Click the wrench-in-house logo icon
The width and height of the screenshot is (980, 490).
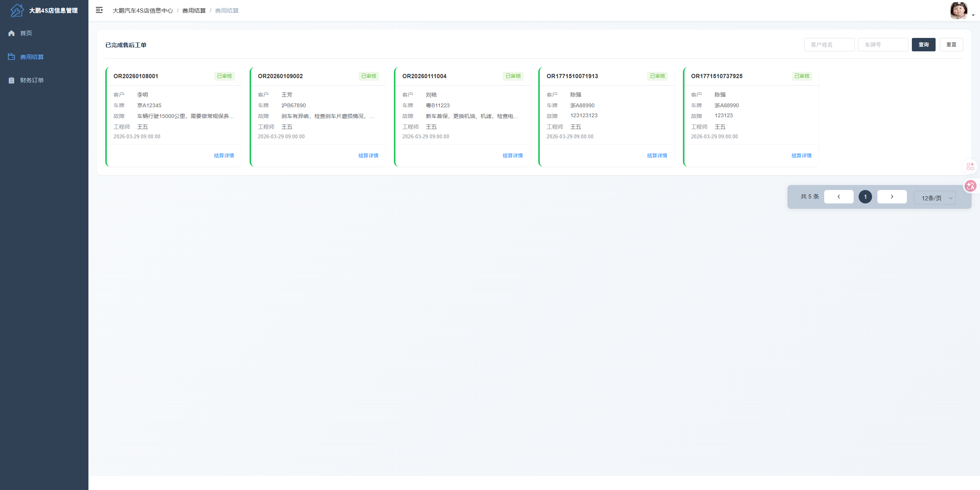click(17, 10)
